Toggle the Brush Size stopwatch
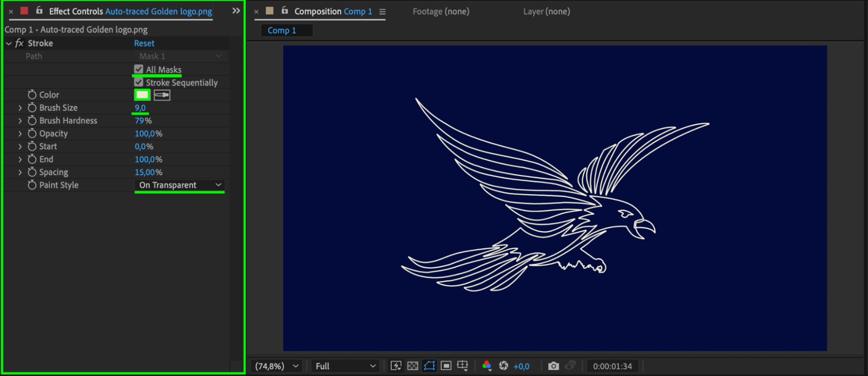 32,108
